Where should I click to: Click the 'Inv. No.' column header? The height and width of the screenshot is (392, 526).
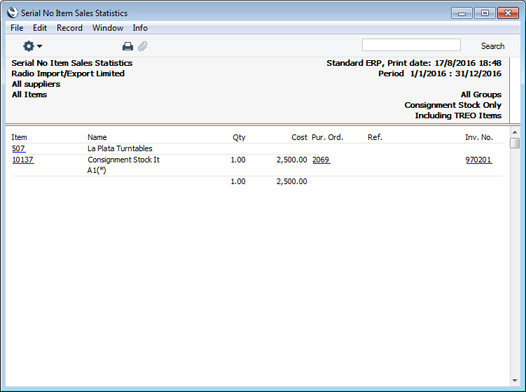479,137
